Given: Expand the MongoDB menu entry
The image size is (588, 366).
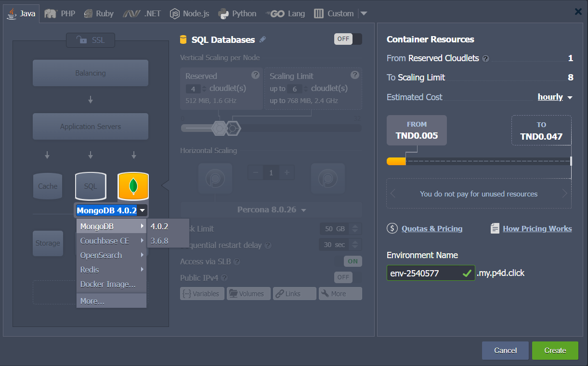Looking at the screenshot, I should pos(112,226).
